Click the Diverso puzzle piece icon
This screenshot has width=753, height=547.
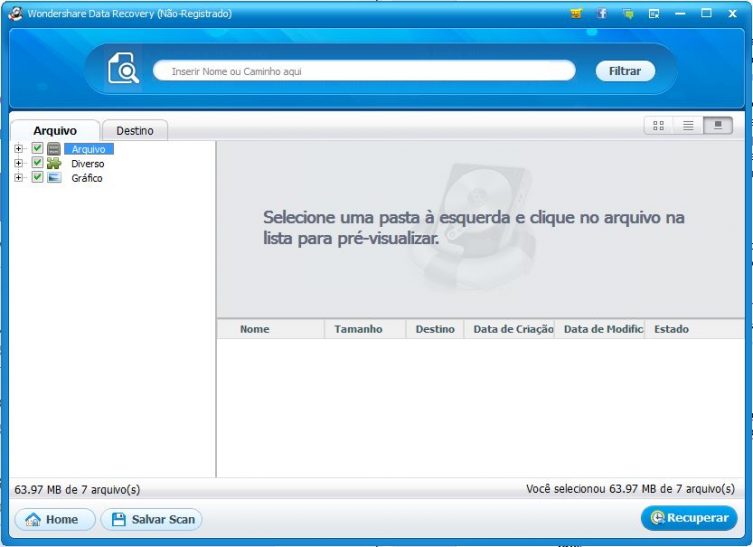coord(54,163)
